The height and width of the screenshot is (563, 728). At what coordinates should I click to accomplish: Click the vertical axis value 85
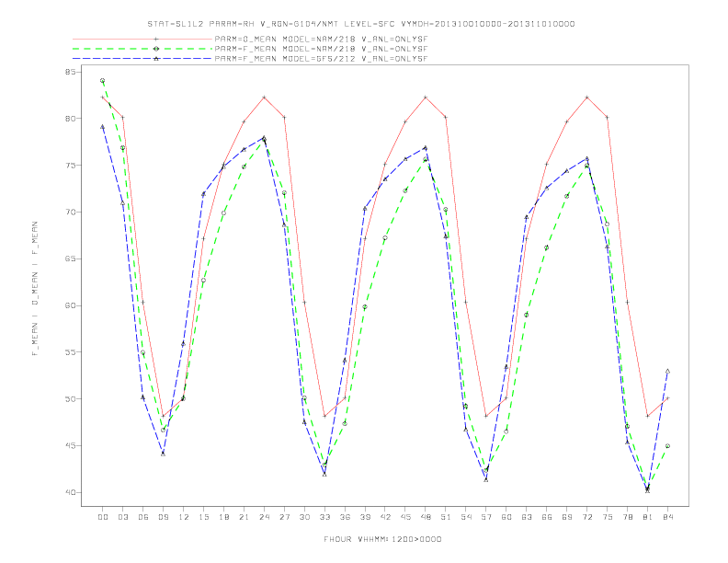coord(71,72)
